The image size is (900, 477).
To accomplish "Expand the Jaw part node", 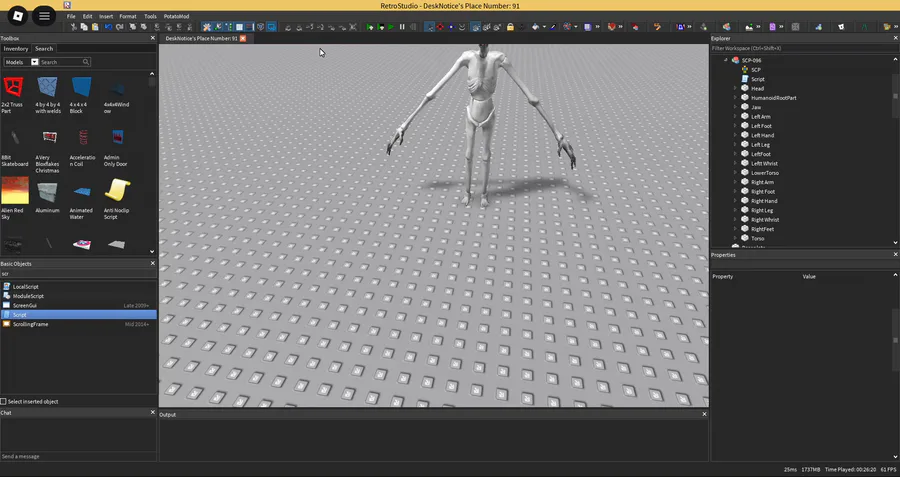I will point(735,107).
